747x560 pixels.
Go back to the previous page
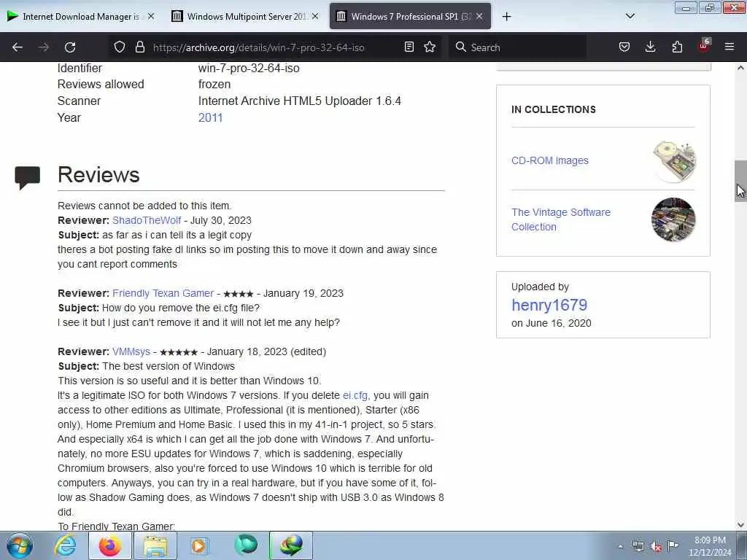[18, 47]
